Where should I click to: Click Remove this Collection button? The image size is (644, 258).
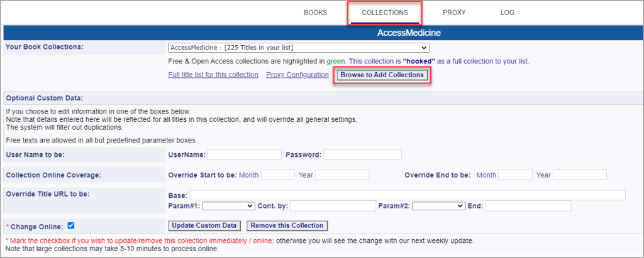[287, 225]
